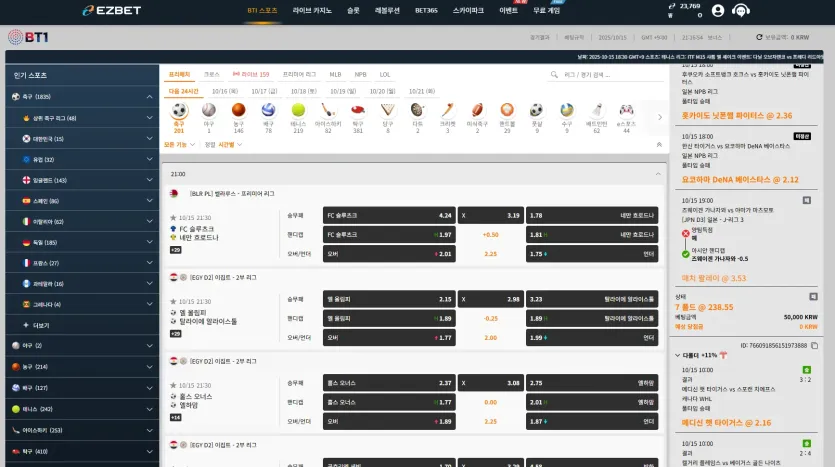
Task: Select the tennis ball sport filter icon
Action: (298, 110)
